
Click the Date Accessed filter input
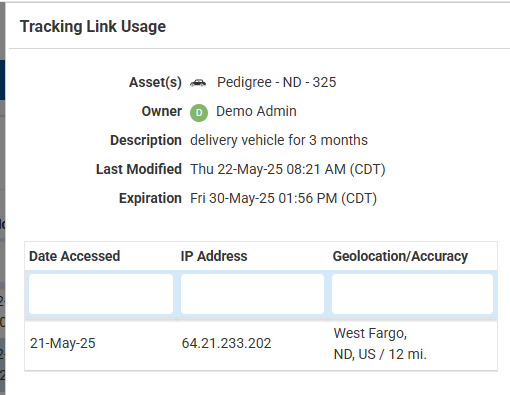tap(101, 294)
